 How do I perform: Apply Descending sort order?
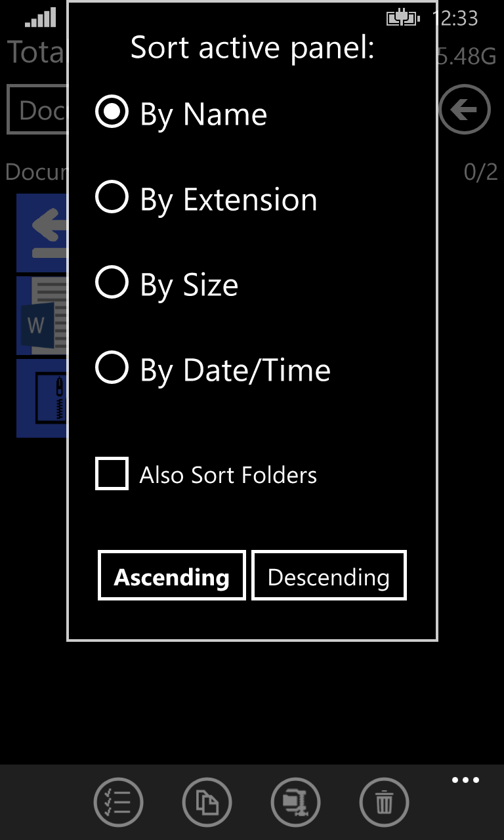pyautogui.click(x=329, y=576)
